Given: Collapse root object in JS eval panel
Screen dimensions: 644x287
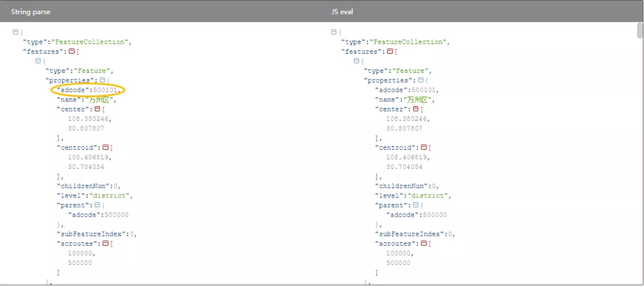Looking at the screenshot, I should click(x=334, y=32).
